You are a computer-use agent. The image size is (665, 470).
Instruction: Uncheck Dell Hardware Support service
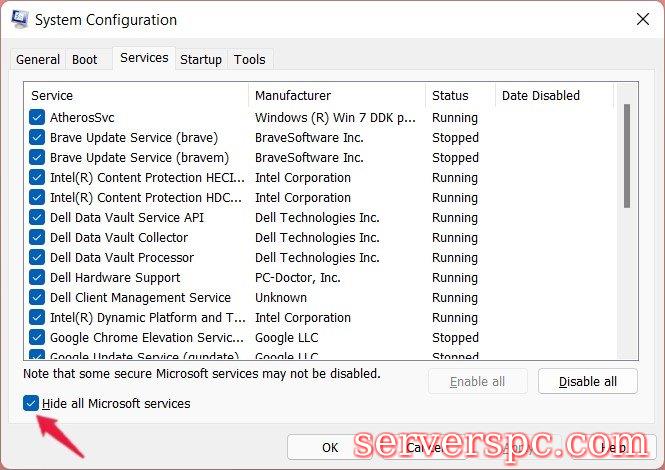click(37, 278)
